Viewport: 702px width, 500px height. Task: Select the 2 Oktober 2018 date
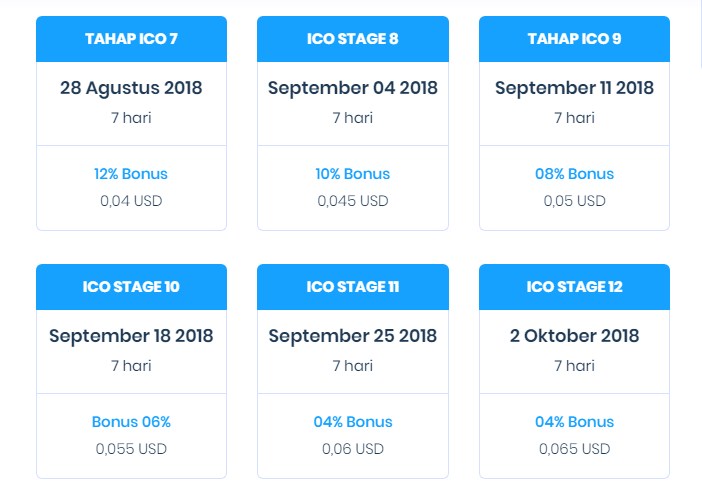(574, 336)
